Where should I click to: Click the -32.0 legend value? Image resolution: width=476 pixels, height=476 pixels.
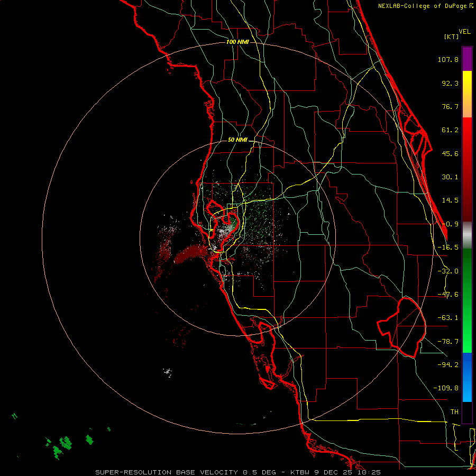tap(448, 271)
